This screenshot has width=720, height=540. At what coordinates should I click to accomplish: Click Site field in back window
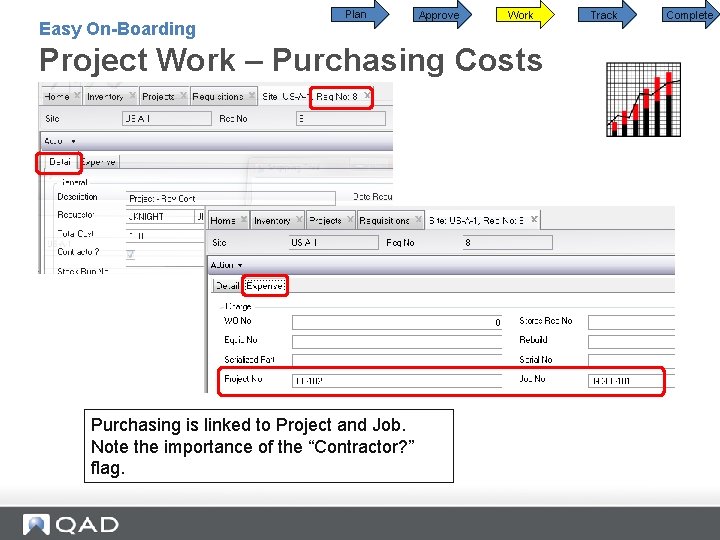click(167, 118)
